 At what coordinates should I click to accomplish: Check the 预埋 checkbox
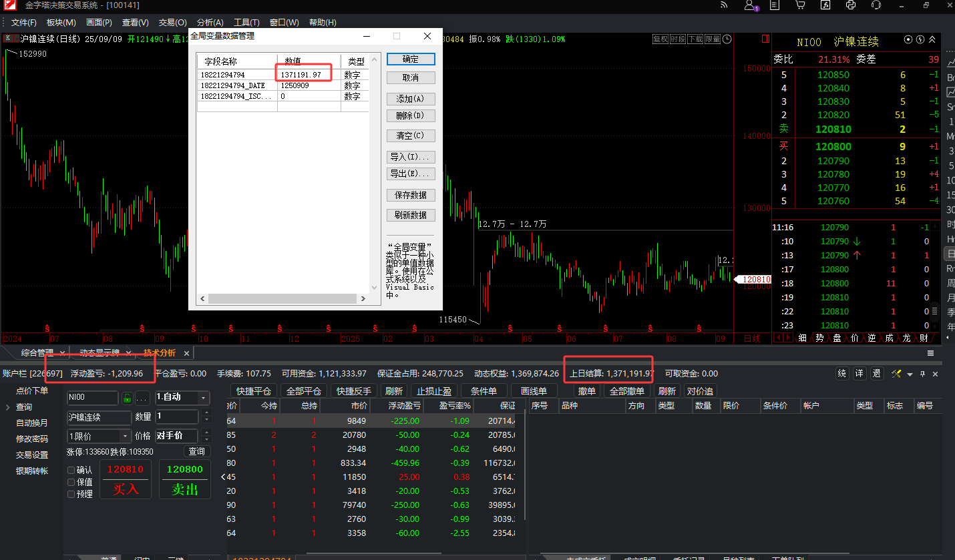[x=71, y=494]
